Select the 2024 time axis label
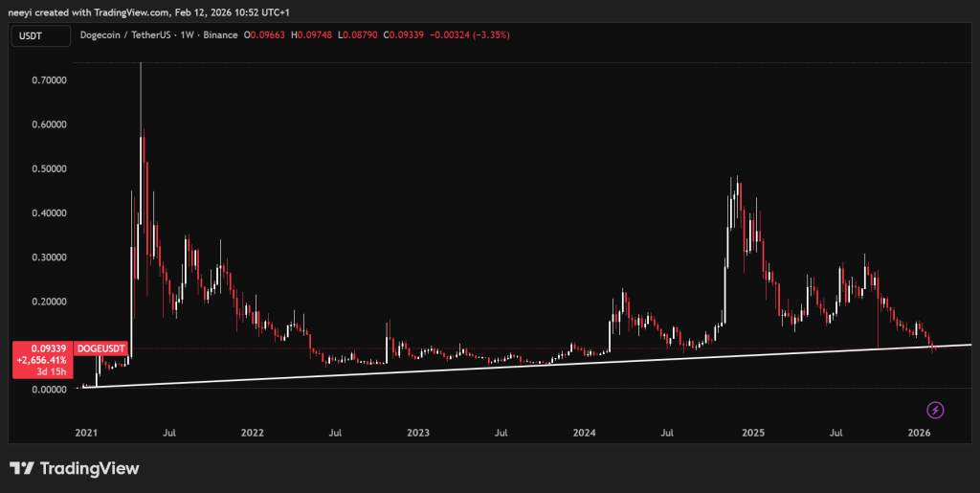The height and width of the screenshot is (493, 980). 584,433
